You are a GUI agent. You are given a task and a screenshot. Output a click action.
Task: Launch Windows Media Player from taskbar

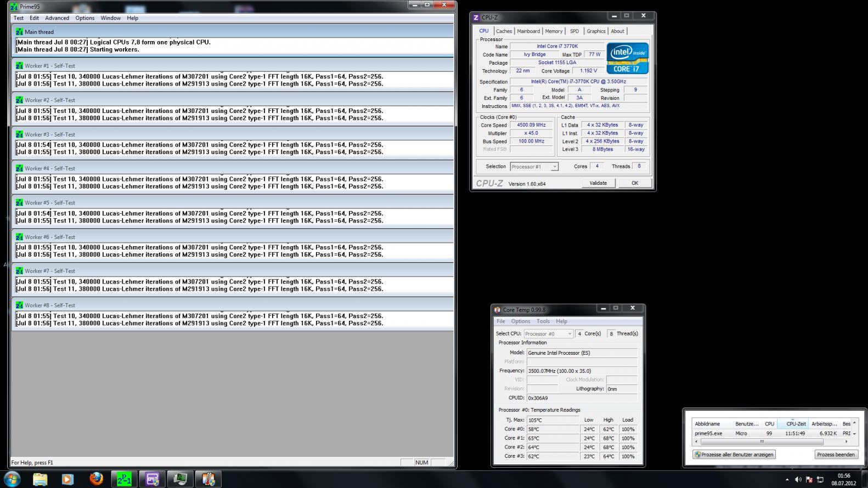point(67,479)
